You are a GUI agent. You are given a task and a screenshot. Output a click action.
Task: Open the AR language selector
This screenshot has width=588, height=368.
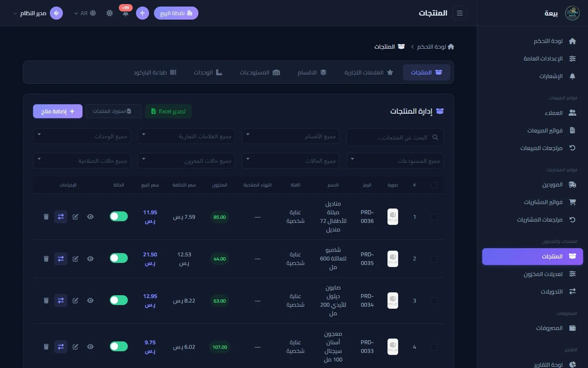coord(85,13)
